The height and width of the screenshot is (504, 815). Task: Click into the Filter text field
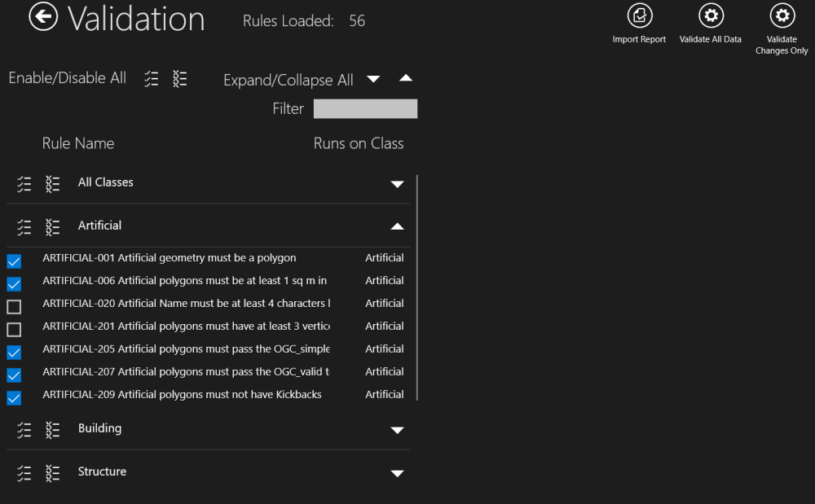(365, 109)
